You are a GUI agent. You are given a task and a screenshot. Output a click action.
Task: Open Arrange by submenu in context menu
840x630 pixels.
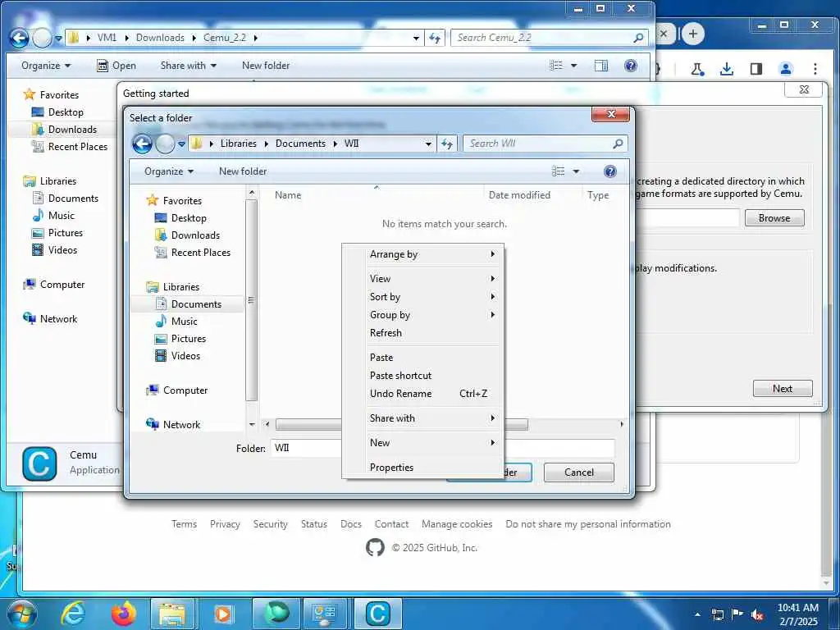pos(422,254)
